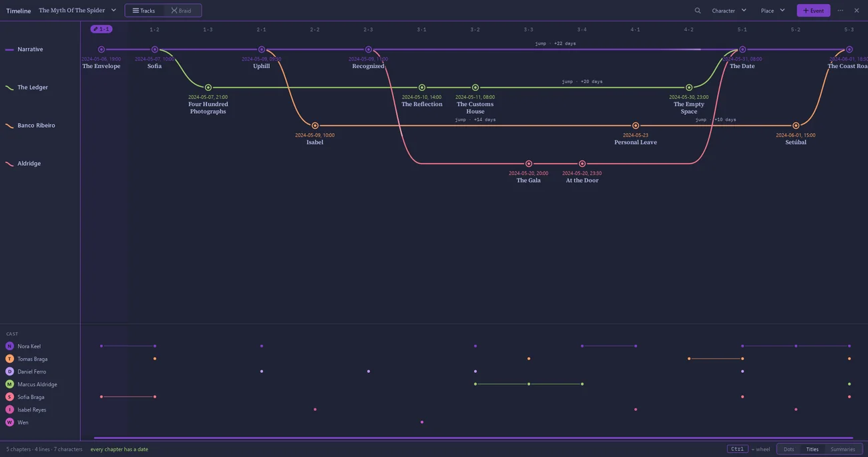Open the more options ellipsis menu
This screenshot has height=457, width=868.
(x=841, y=11)
